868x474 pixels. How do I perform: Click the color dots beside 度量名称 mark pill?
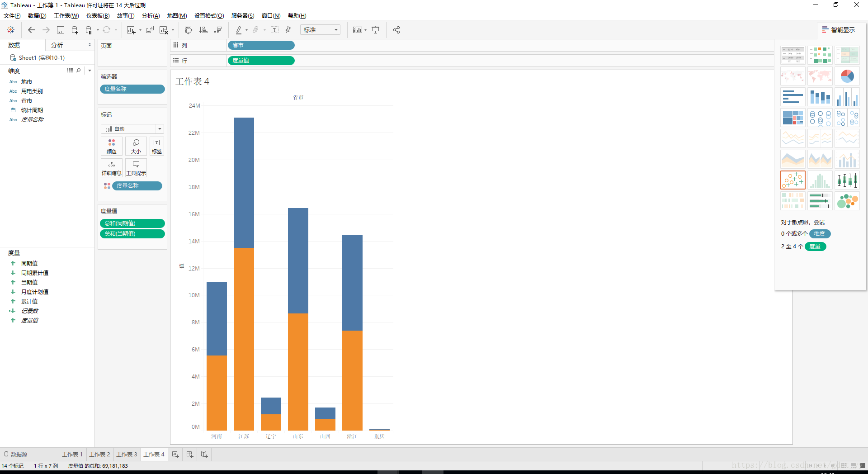point(107,186)
